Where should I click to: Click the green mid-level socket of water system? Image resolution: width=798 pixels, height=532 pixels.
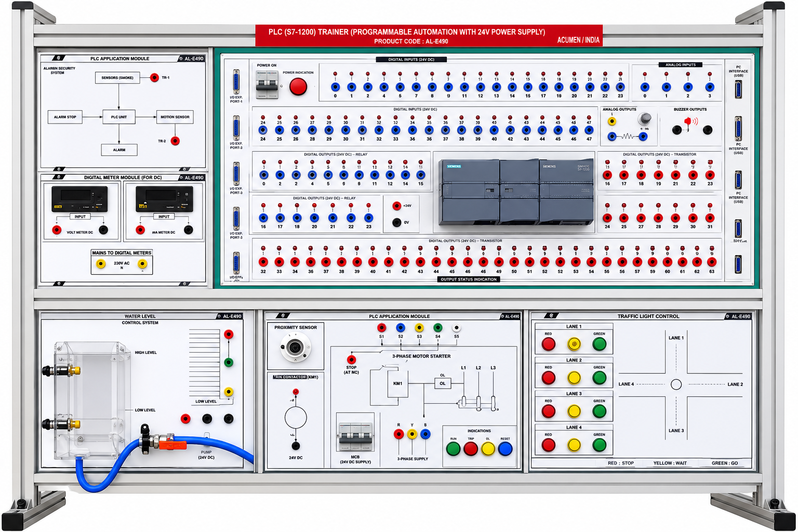click(x=229, y=362)
